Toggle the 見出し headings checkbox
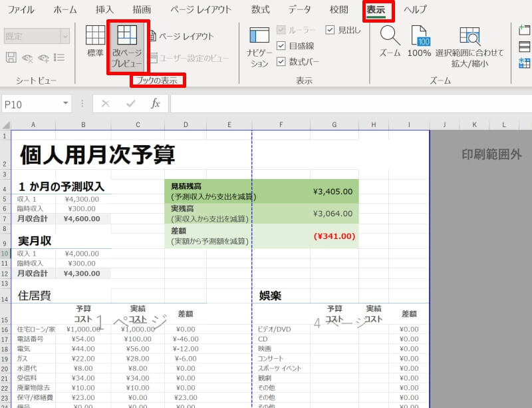Screen dimensions: 532x408 pos(331,30)
